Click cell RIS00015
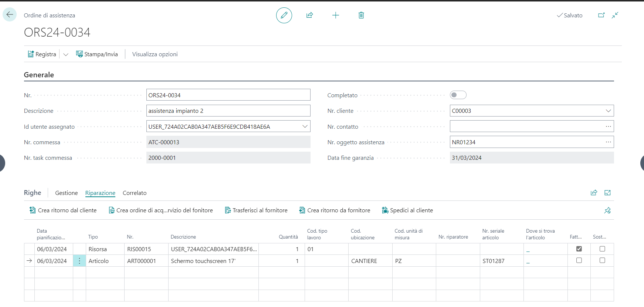The width and height of the screenshot is (644, 307). pos(146,249)
